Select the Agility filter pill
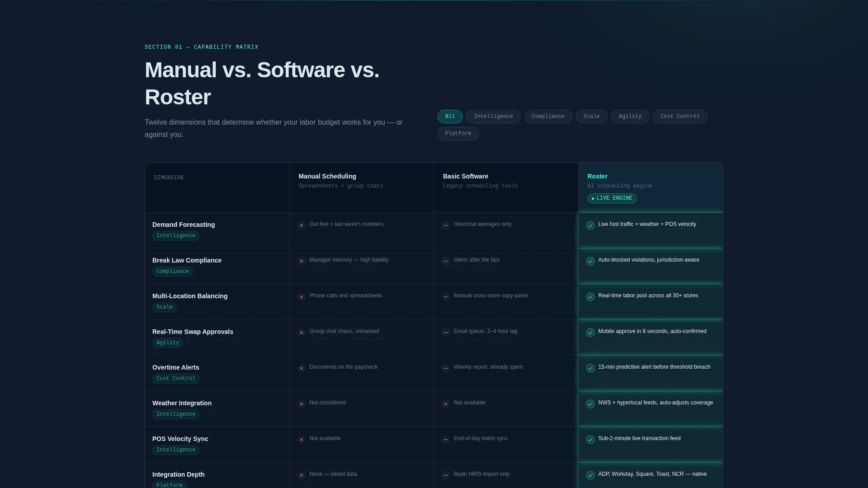 tap(630, 117)
